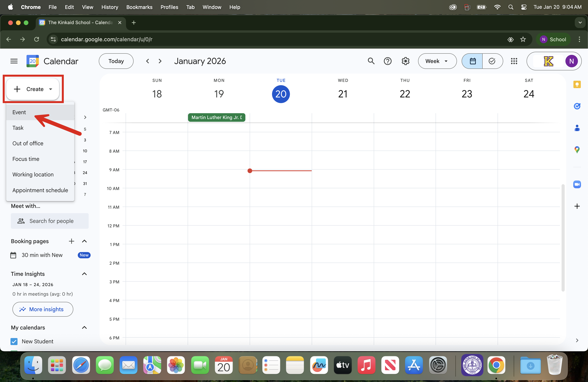Open the Google apps grid
The height and width of the screenshot is (382, 588).
(x=514, y=61)
